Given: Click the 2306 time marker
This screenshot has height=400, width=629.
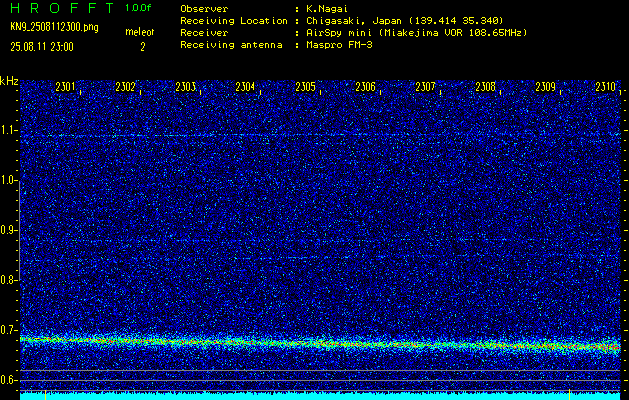Looking at the screenshot, I should [x=365, y=87].
